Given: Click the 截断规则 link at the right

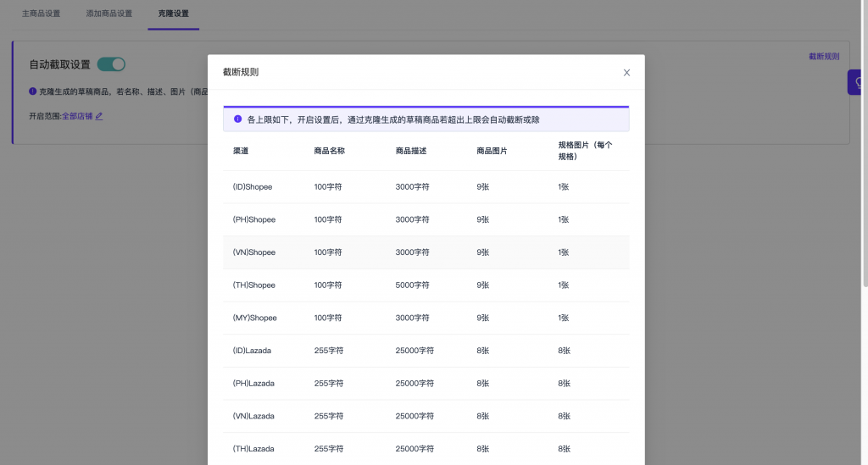Looking at the screenshot, I should coord(824,57).
